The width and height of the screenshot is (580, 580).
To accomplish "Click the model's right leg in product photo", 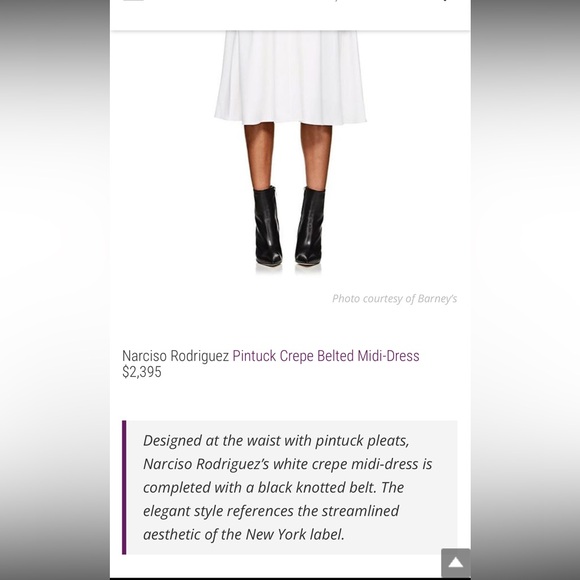I will click(x=316, y=155).
